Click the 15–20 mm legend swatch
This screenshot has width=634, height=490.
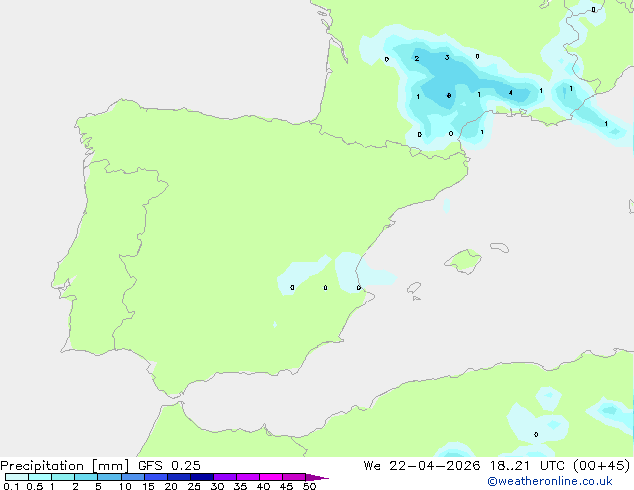tap(156, 477)
